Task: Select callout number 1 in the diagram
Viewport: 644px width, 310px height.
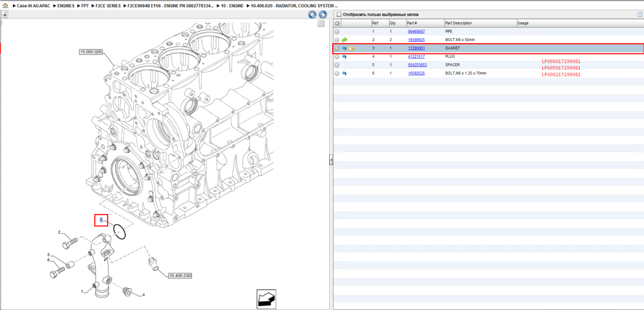Action: pos(82,291)
